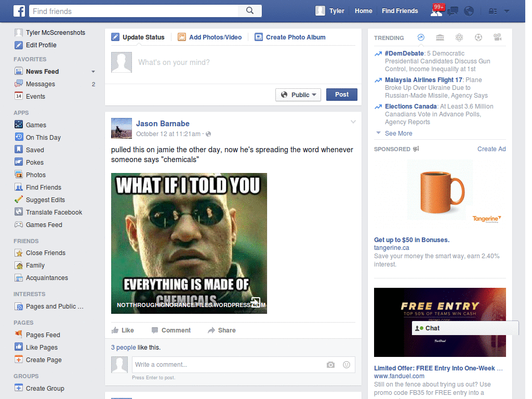Switch to the Add Photos/Video tab
This screenshot has width=532, height=399.
[210, 37]
